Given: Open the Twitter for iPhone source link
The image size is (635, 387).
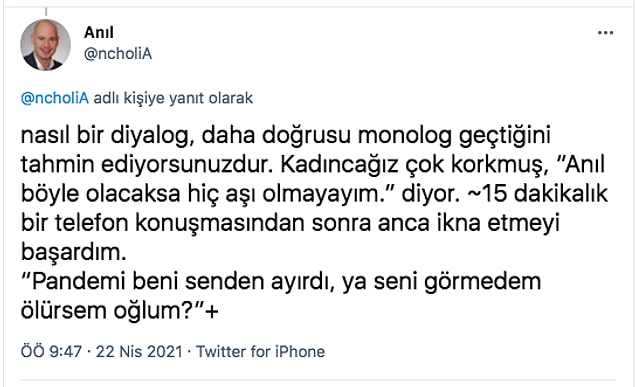Looking at the screenshot, I should (260, 351).
